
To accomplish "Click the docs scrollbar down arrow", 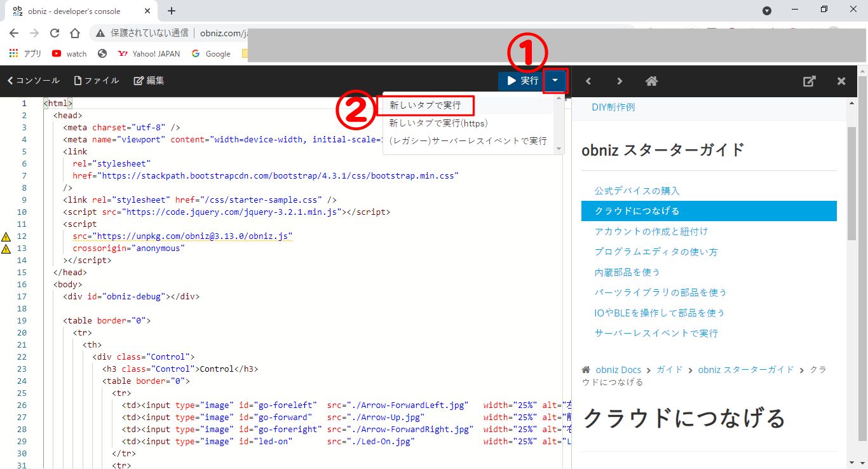I will click(x=852, y=463).
